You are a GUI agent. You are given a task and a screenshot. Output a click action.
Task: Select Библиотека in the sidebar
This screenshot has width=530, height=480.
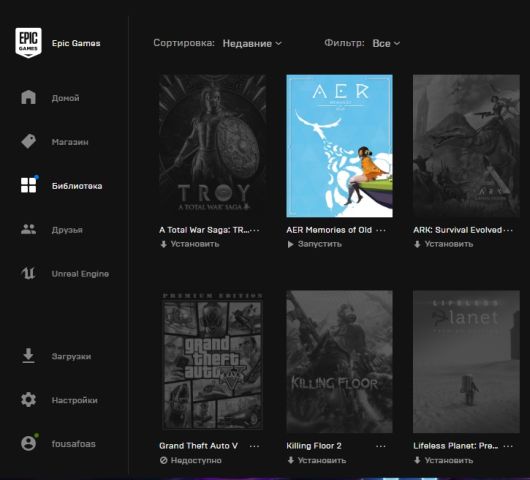tap(77, 186)
